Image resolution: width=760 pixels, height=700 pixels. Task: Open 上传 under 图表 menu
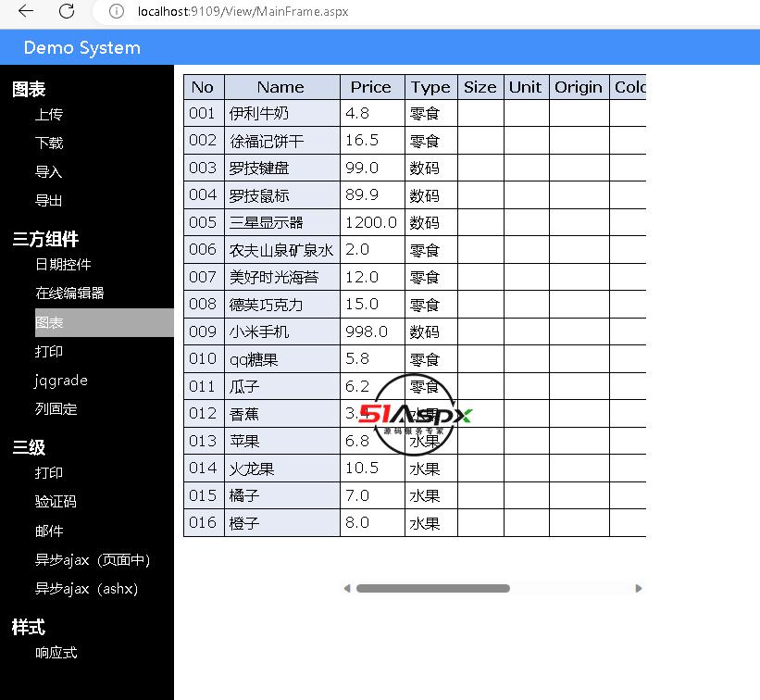click(49, 115)
